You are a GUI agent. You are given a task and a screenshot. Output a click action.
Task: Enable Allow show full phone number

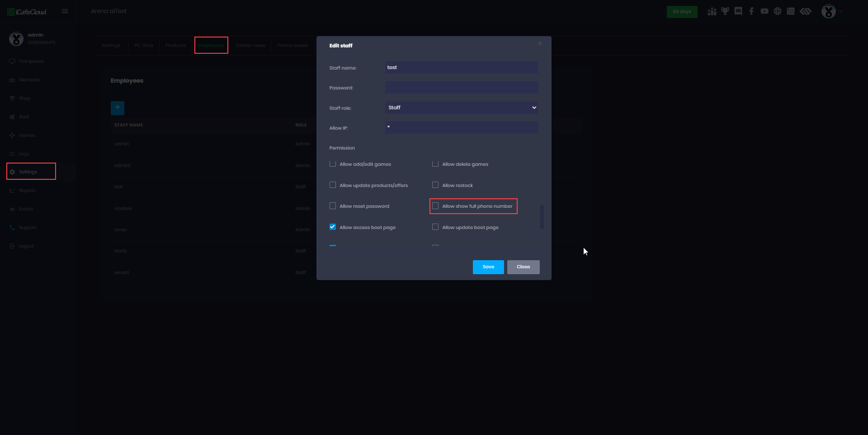coord(435,206)
